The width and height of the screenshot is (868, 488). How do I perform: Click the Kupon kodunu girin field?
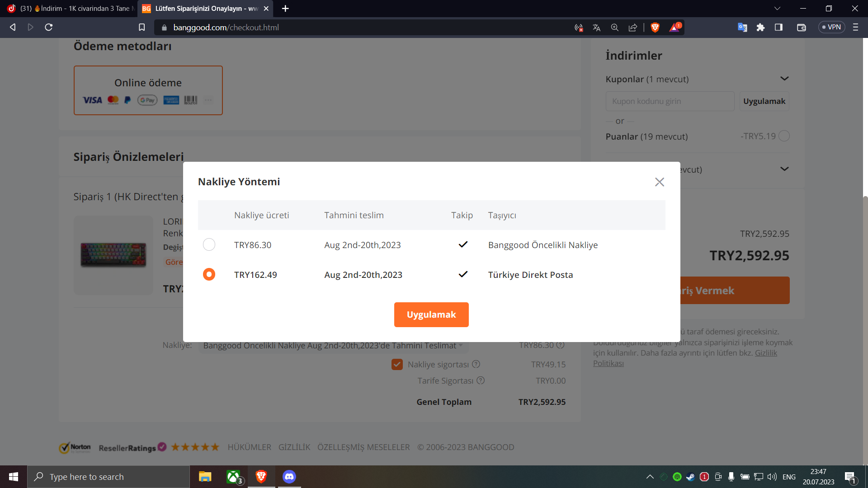[670, 101]
